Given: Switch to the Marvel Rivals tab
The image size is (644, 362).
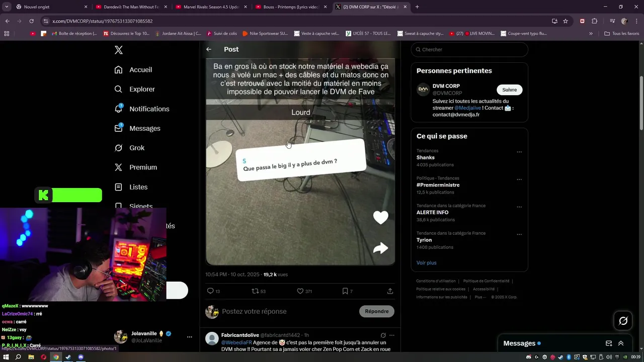Looking at the screenshot, I should [x=210, y=7].
